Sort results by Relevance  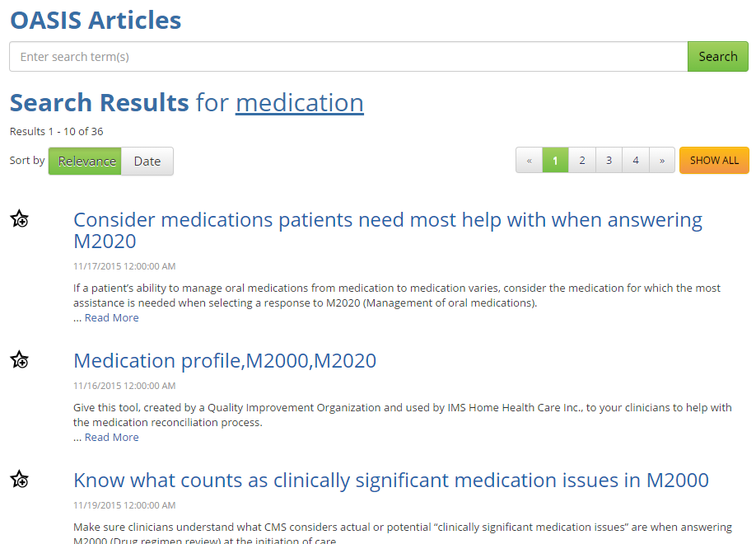point(86,162)
